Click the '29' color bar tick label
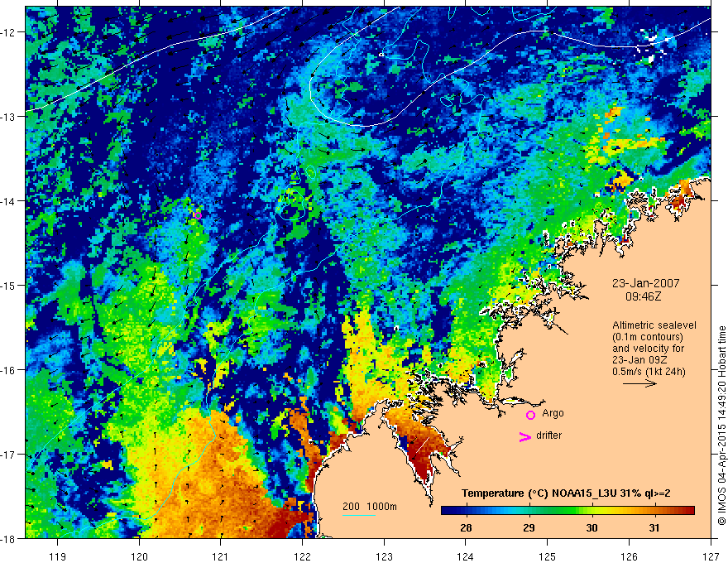Viewport: 728px width, 563px height. 529,528
